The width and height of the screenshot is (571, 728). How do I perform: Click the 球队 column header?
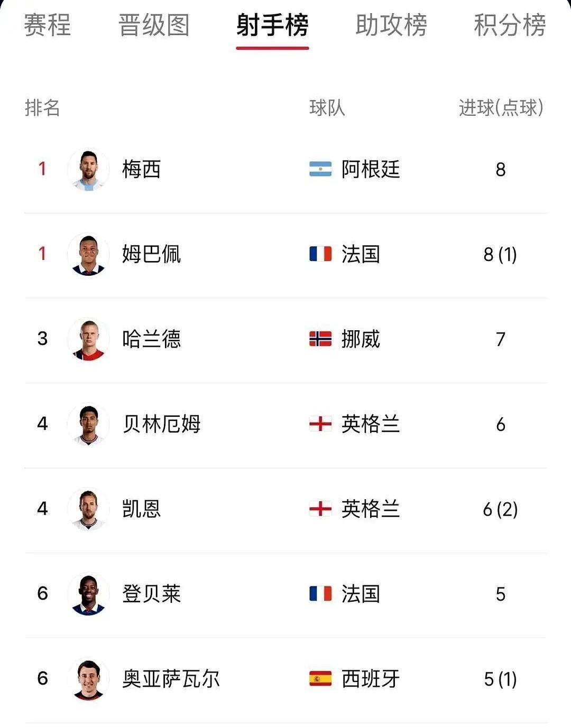pyautogui.click(x=327, y=108)
